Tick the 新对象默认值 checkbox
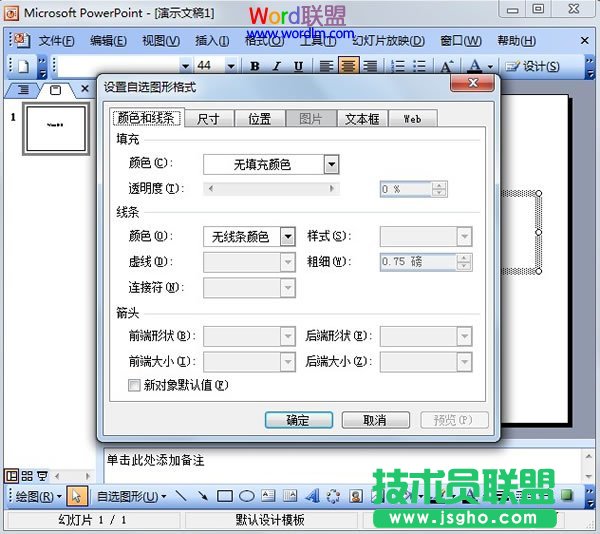Viewport: 600px width, 534px height. pos(134,385)
